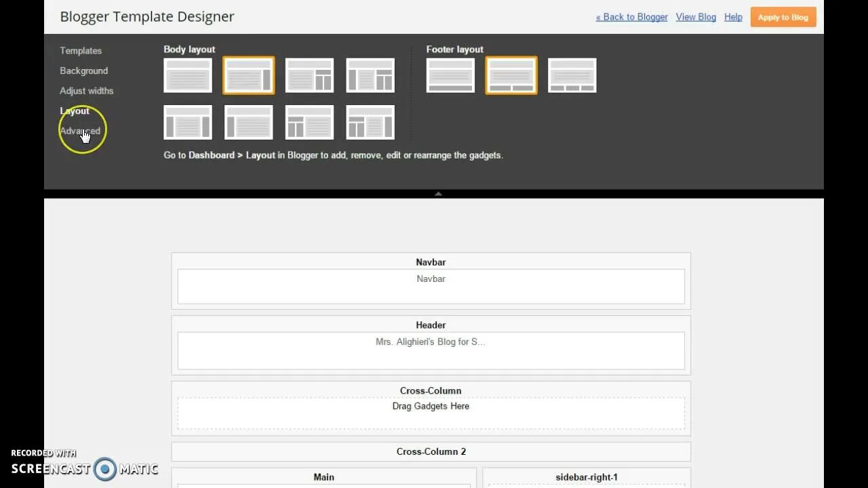Open the View Blog link

click(696, 17)
